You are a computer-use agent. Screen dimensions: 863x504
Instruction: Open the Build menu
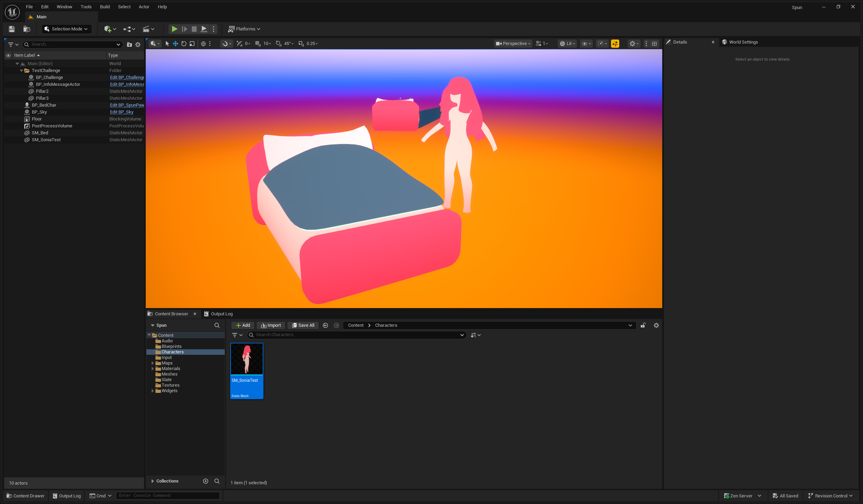pos(105,7)
